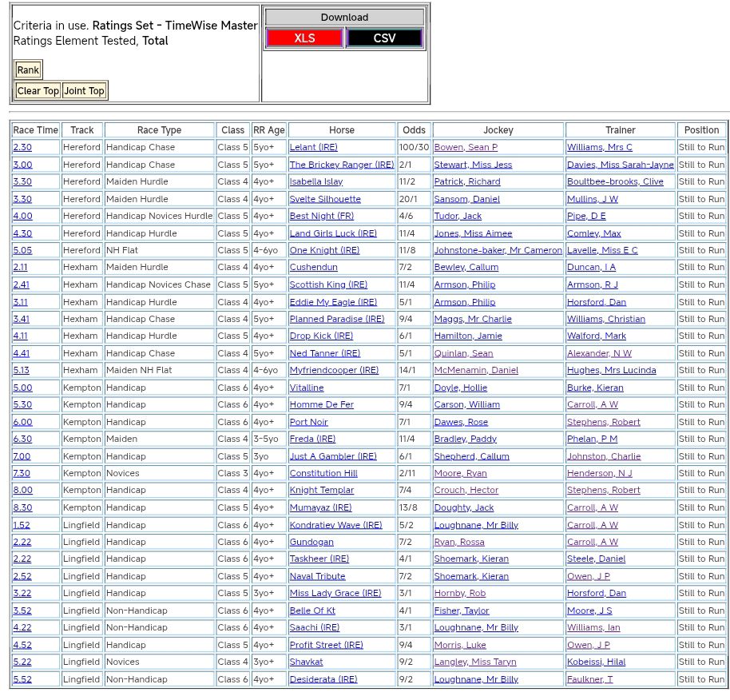The image size is (730, 700).
Task: Open horse link Lelant (IRE)
Action: [x=314, y=148]
